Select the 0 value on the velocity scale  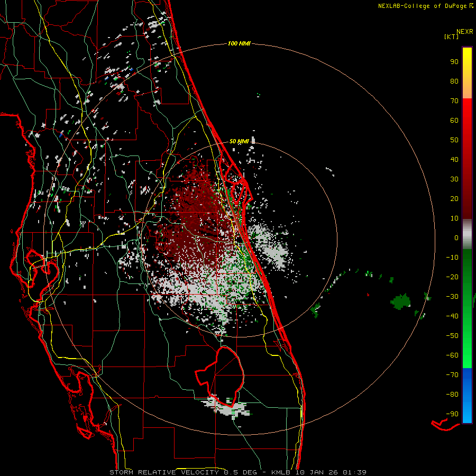(x=456, y=237)
